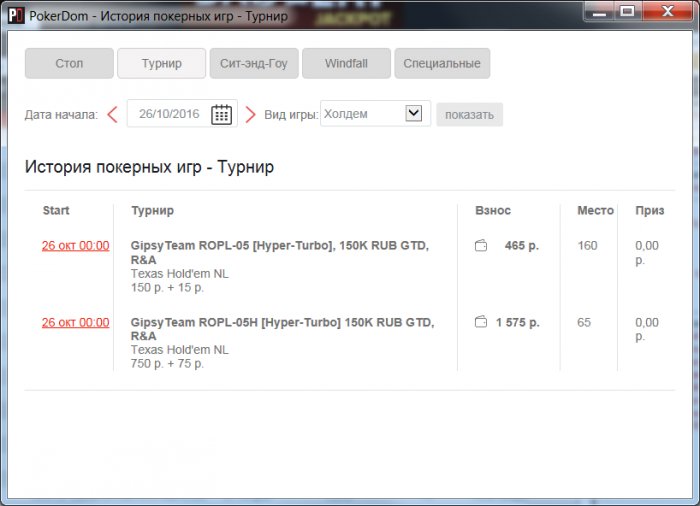Open the Специальные tab
Image resolution: width=700 pixels, height=506 pixels.
pos(442,63)
